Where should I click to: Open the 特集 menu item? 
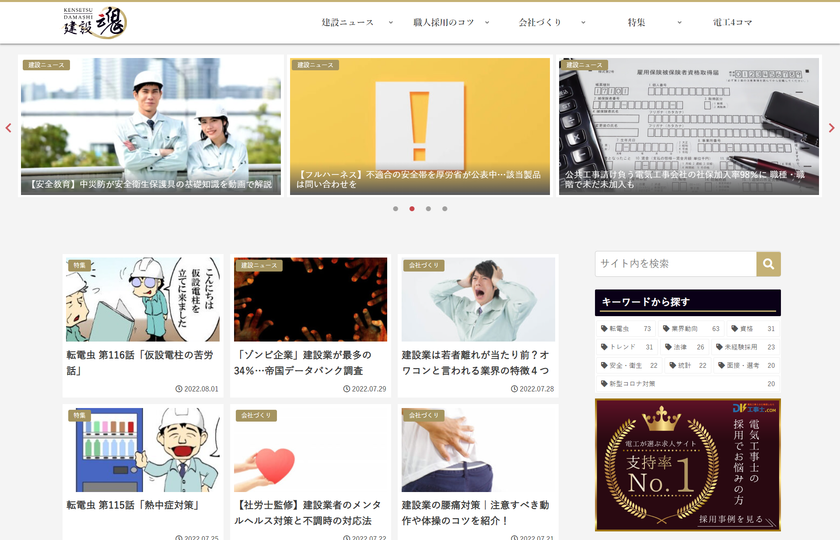tap(636, 22)
